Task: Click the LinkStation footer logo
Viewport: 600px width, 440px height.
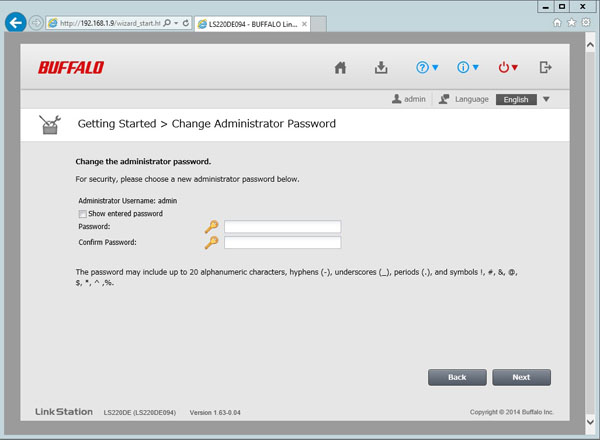Action: pyautogui.click(x=64, y=412)
